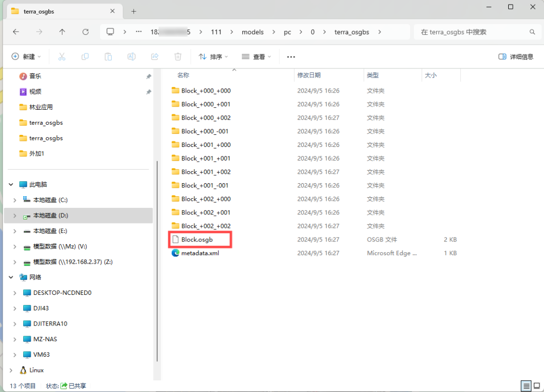Click the models breadcrumb segment
Image resolution: width=544 pixels, height=392 pixels.
(252, 32)
